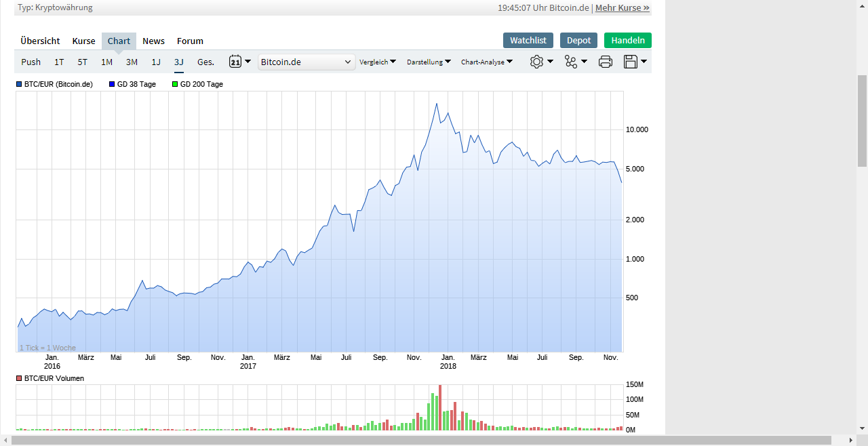Click the 150M volume axis label
The image size is (868, 446).
click(x=634, y=384)
